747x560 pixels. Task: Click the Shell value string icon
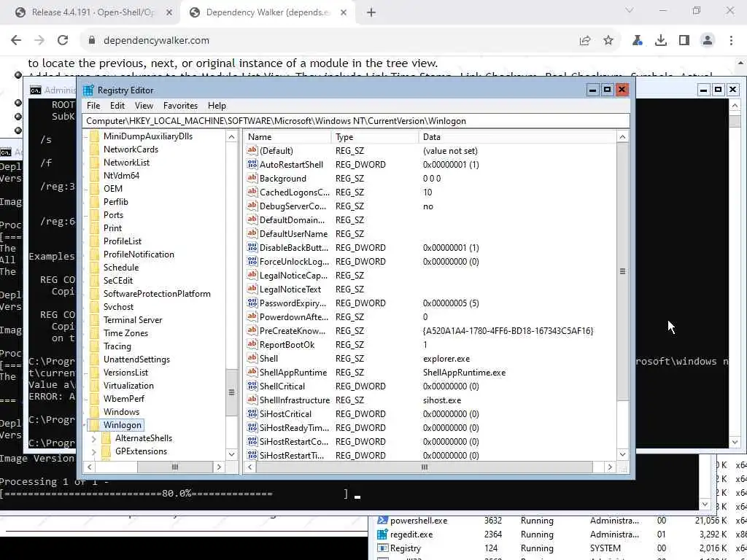pos(252,358)
